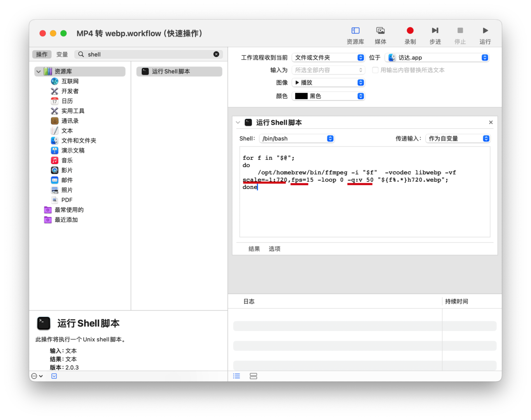The image size is (531, 420).
Task: Open 图像 播放 image dropdown
Action: tap(328, 82)
